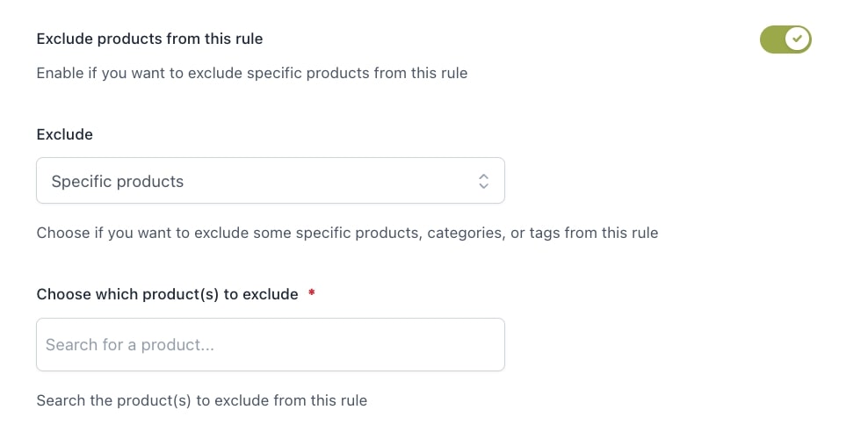Viewport: 868px width, 446px height.
Task: Focus the Search for a product field
Action: click(271, 344)
